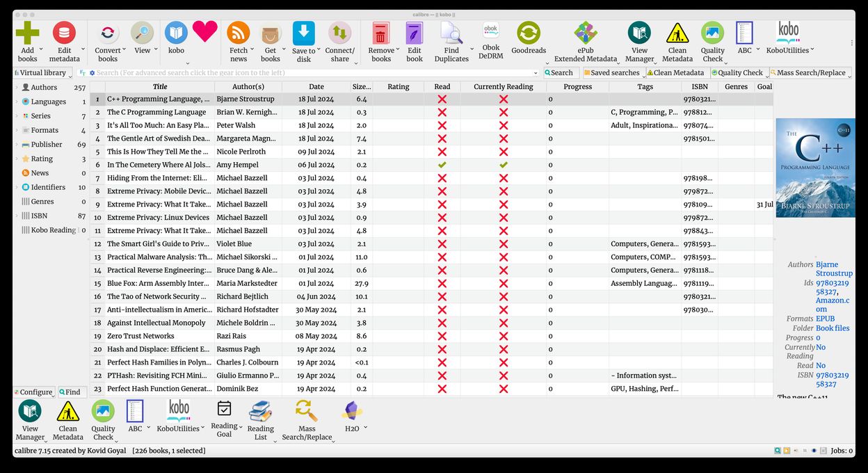The height and width of the screenshot is (473, 868).
Task: Sort by the Rating column header
Action: click(399, 87)
